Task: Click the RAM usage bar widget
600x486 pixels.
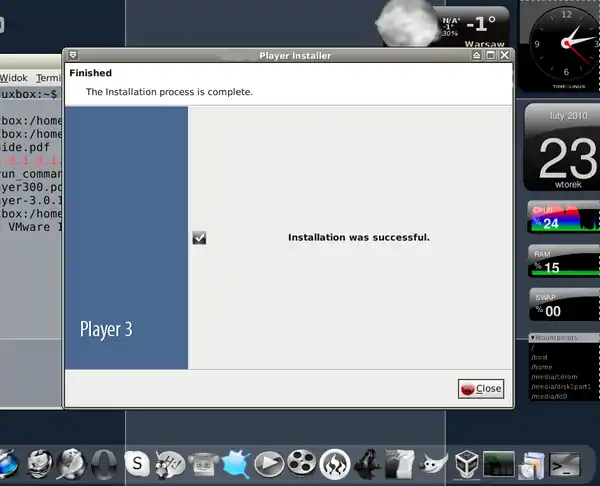Action: coord(562,263)
